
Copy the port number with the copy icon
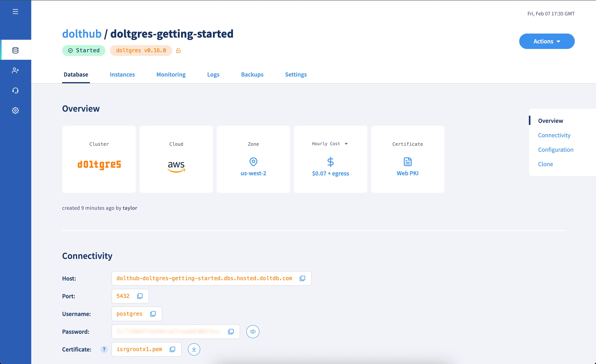tap(140, 296)
